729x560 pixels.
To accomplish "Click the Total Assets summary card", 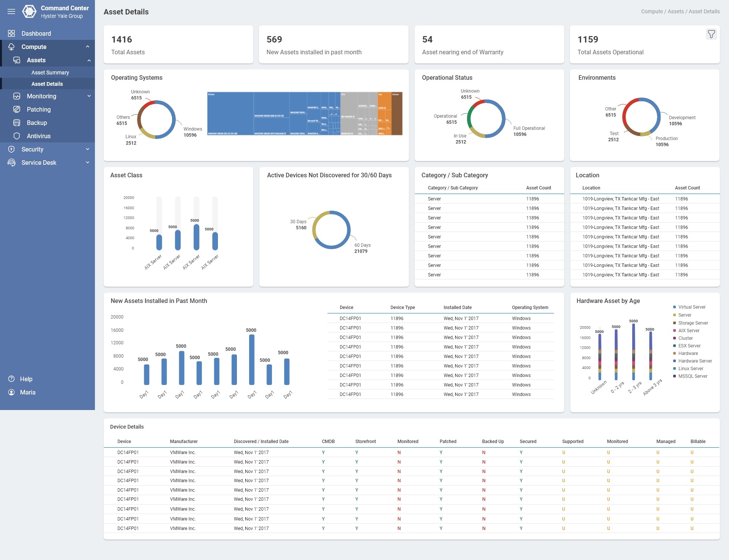I will tap(178, 44).
